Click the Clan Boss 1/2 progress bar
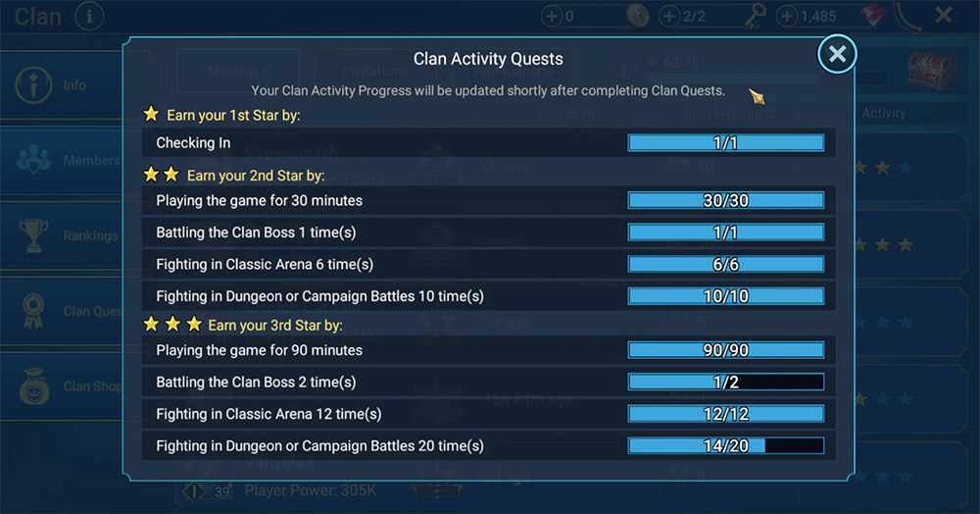The height and width of the screenshot is (514, 980). pyautogui.click(x=725, y=382)
